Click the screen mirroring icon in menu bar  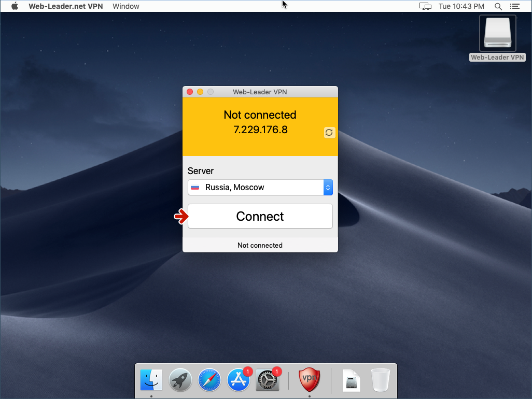(425, 6)
